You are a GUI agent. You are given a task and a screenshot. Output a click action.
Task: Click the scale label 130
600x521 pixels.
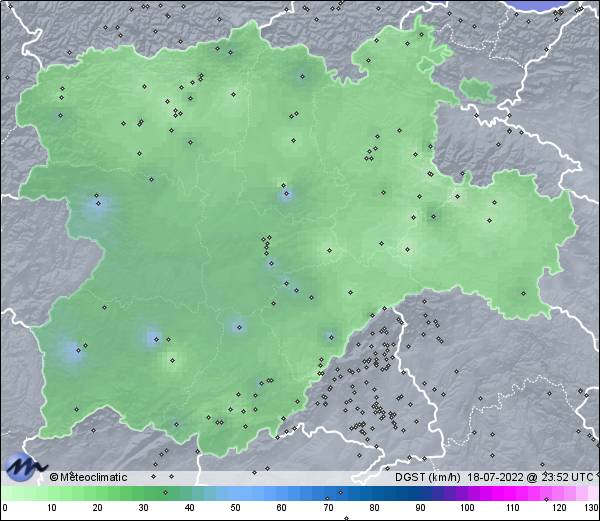(x=592, y=508)
